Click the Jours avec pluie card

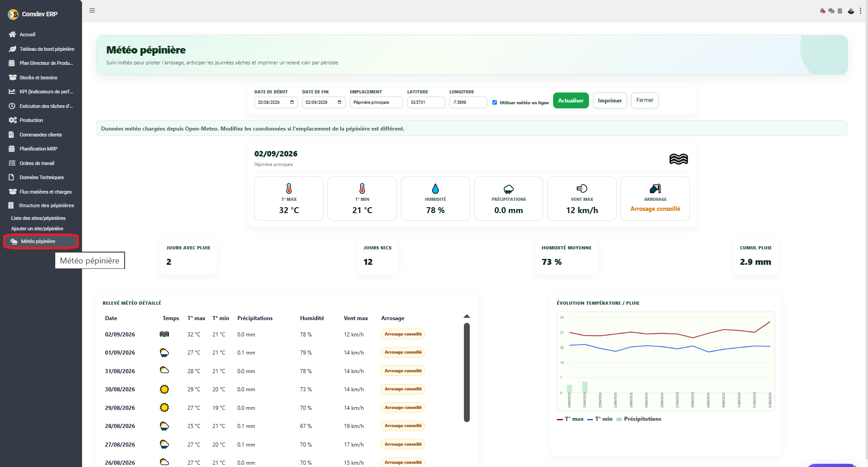click(x=188, y=256)
